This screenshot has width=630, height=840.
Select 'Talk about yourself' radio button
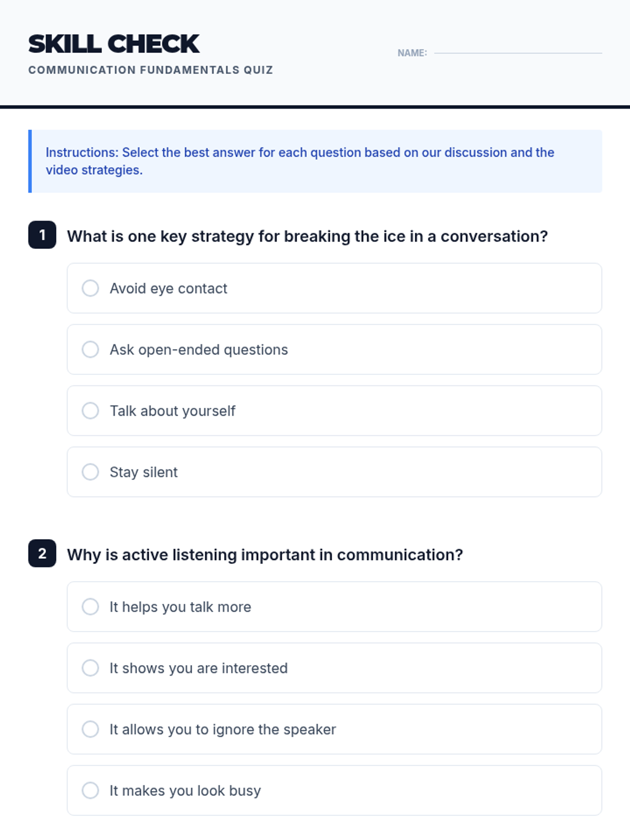click(x=90, y=411)
